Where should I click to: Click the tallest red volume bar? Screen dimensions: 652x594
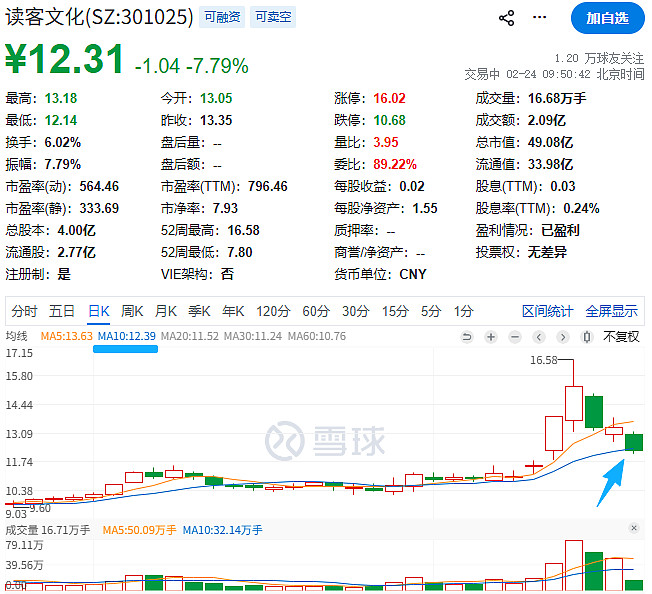[574, 565]
